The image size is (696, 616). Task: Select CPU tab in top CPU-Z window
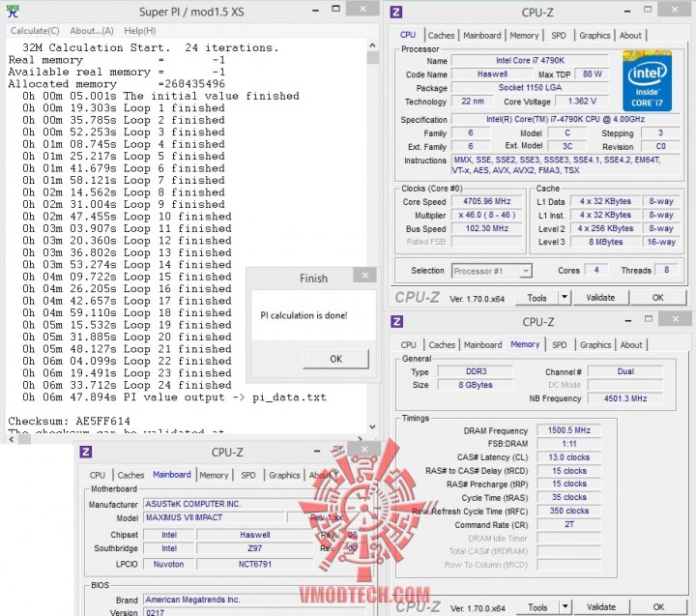tap(408, 35)
